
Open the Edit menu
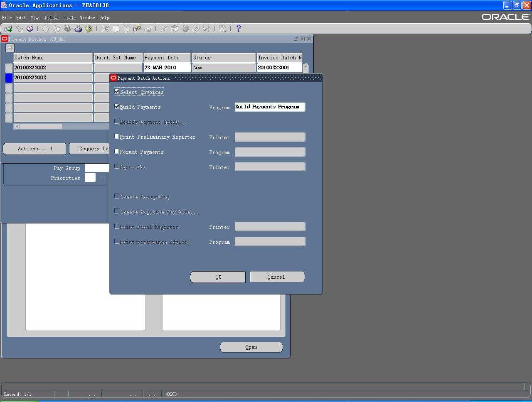pos(21,17)
